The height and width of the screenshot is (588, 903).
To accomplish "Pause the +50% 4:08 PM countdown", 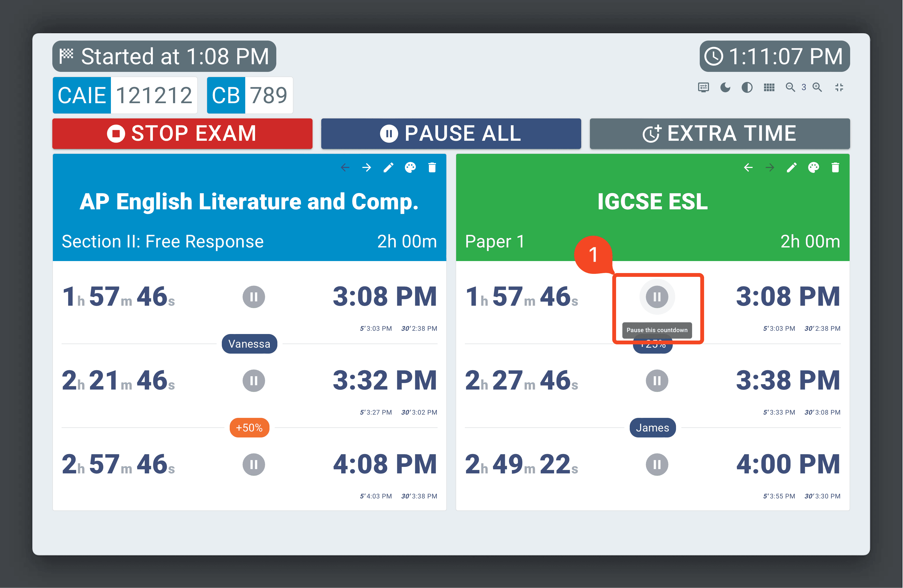I will [253, 464].
